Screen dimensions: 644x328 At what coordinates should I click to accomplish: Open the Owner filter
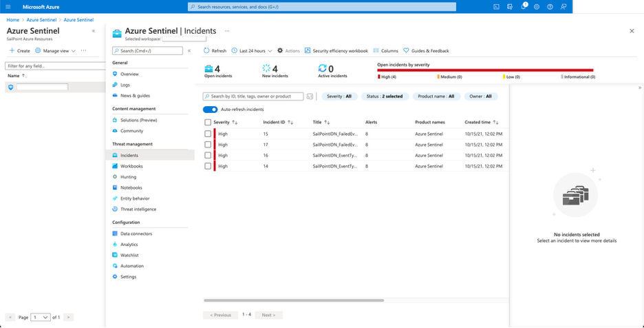[x=480, y=96]
